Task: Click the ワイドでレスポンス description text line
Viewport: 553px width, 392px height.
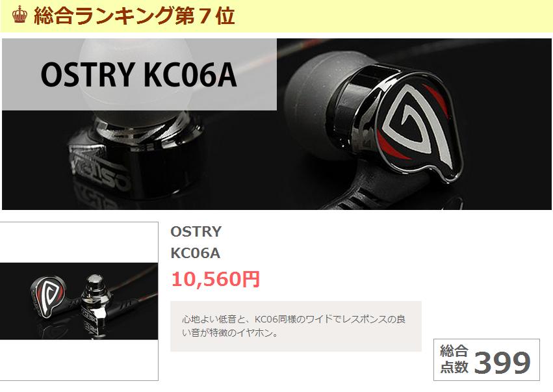Action: [x=294, y=319]
